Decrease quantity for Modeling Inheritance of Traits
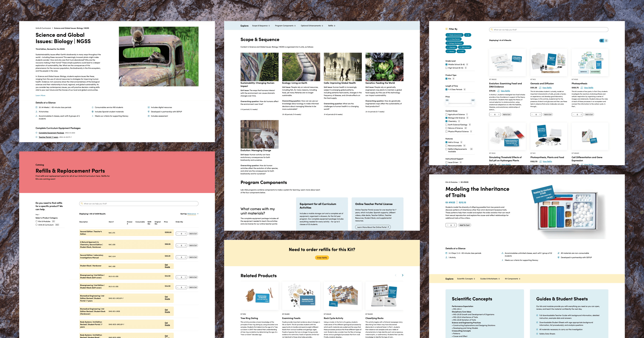Image resolution: width=644 pixels, height=338 pixels. click(x=448, y=225)
